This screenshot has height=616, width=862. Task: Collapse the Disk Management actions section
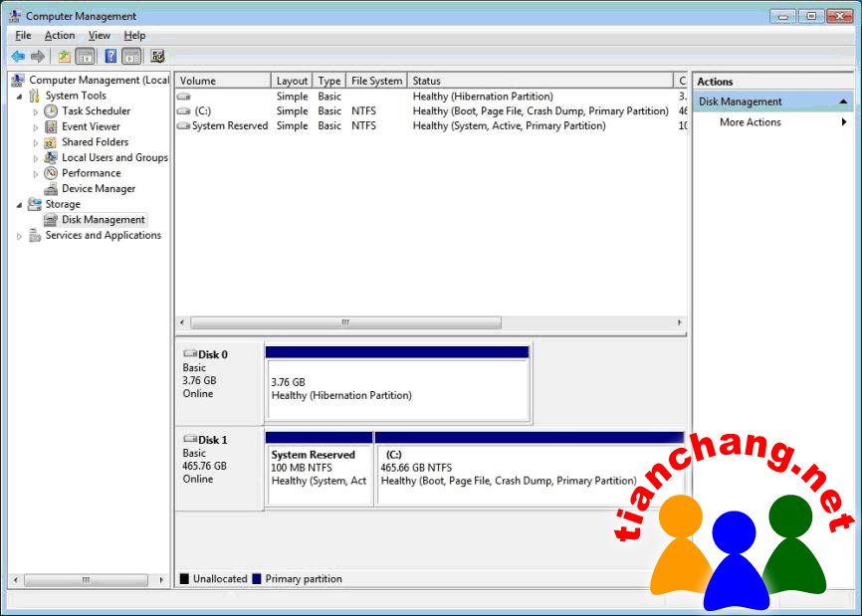click(x=843, y=102)
